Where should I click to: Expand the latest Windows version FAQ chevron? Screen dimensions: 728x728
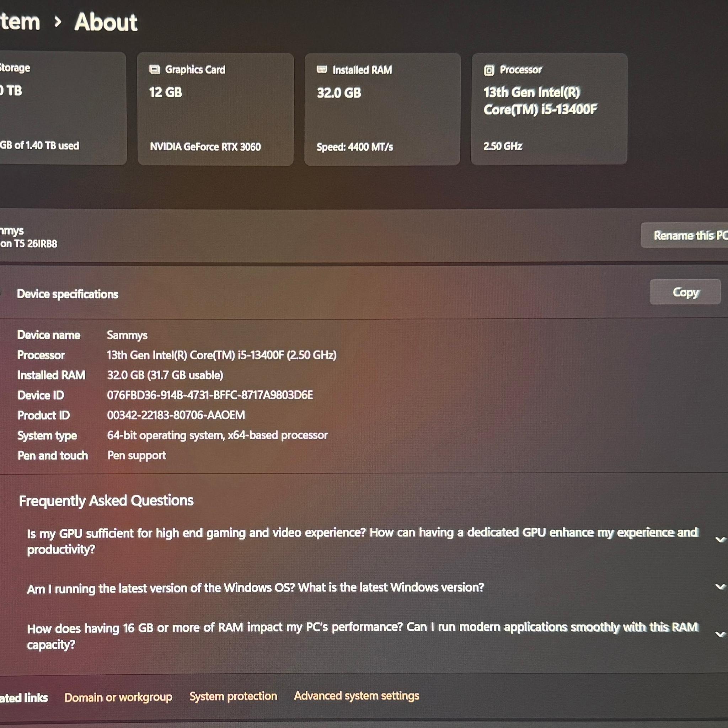720,587
